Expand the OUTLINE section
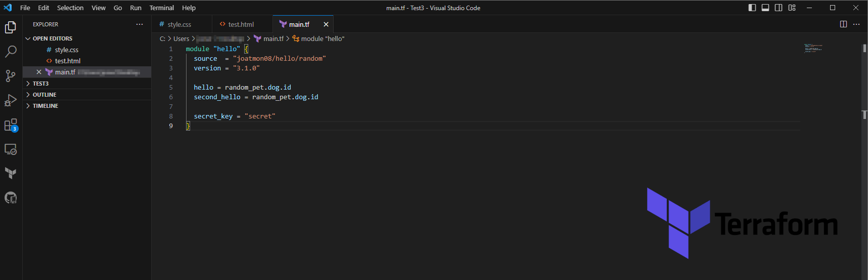 (x=44, y=95)
